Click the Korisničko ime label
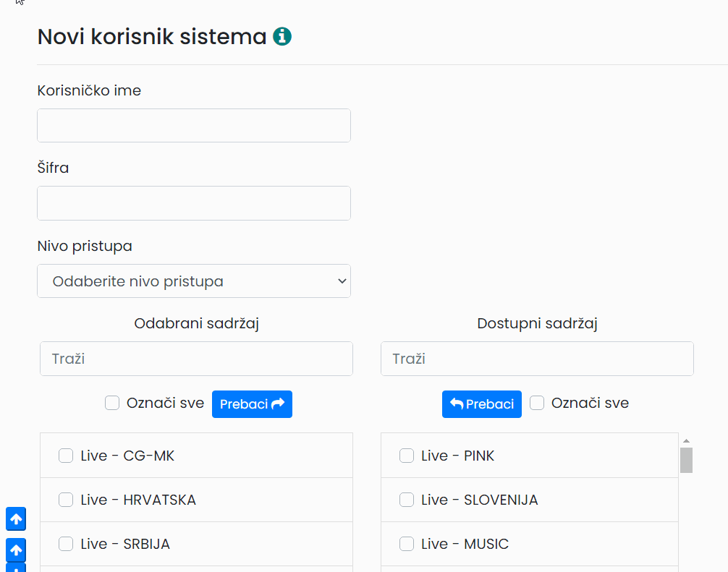728x572 pixels. (89, 90)
